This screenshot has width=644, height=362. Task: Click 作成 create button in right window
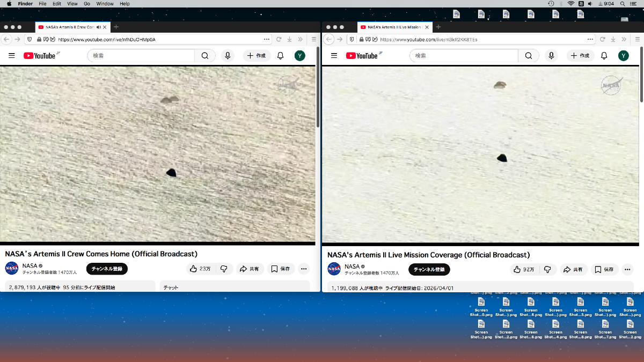coord(580,56)
